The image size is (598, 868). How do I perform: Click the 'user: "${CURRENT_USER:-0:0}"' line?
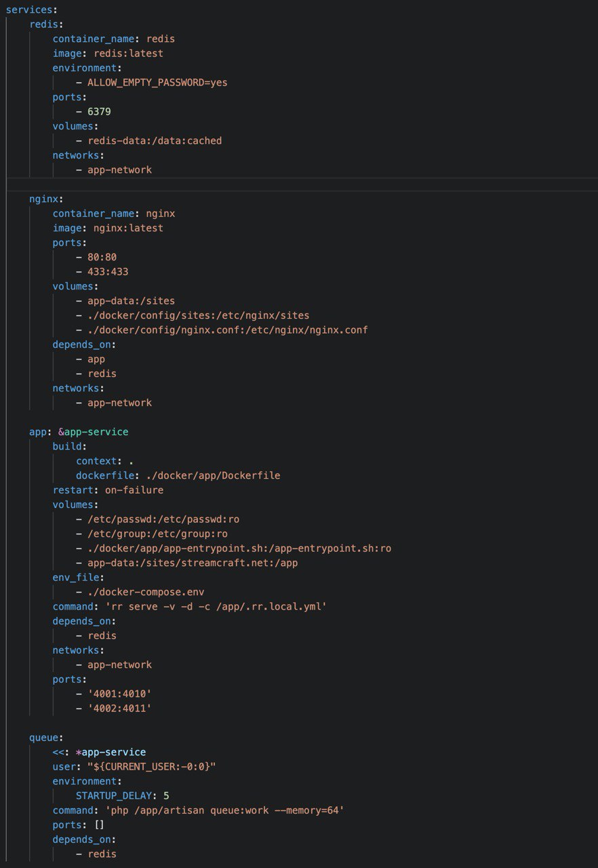click(x=134, y=766)
